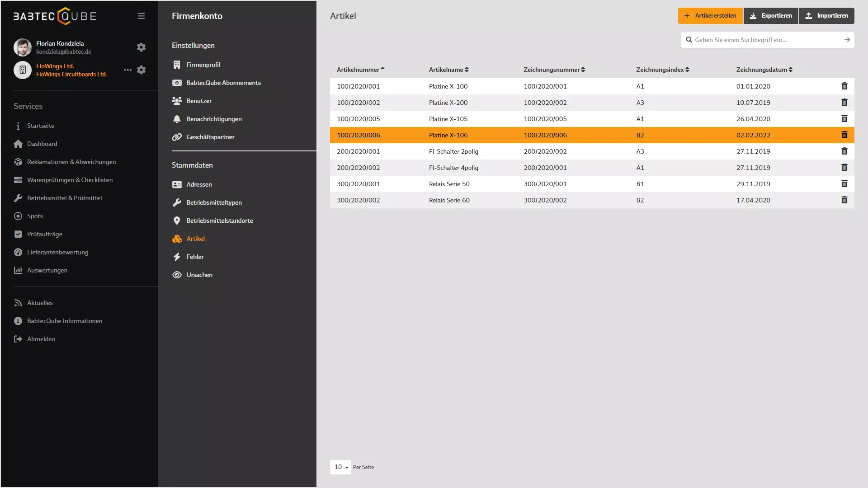Delete FI-Schalter 4polig via trash icon
The height and width of the screenshot is (488, 868).
point(844,167)
